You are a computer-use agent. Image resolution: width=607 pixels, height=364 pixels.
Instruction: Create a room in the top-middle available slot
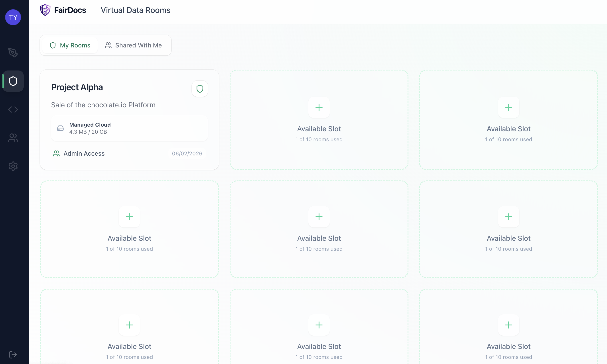click(319, 108)
